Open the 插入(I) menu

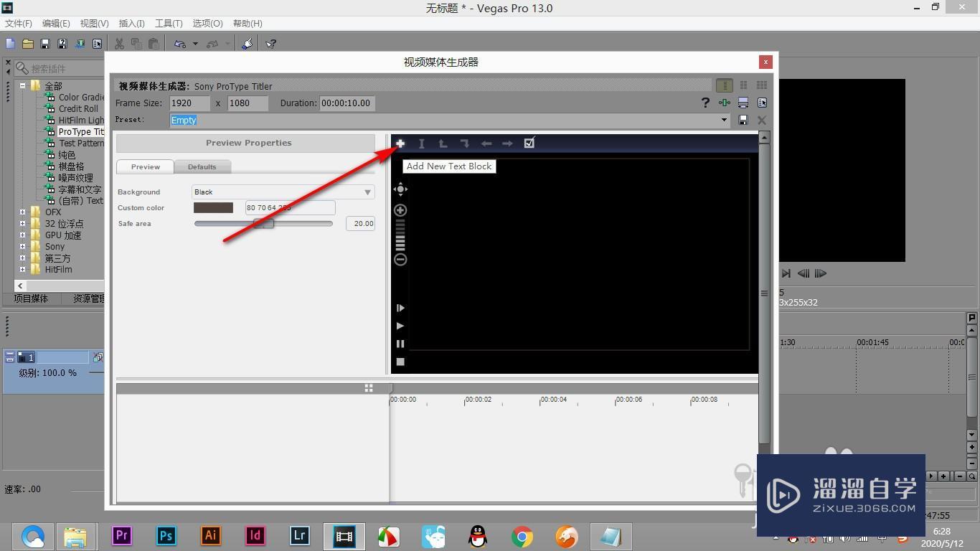131,24
